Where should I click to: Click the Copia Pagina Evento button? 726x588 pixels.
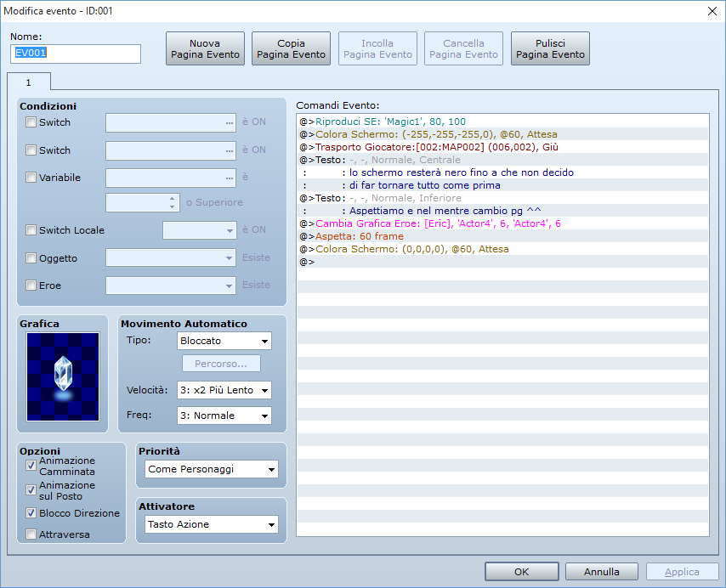(x=292, y=48)
